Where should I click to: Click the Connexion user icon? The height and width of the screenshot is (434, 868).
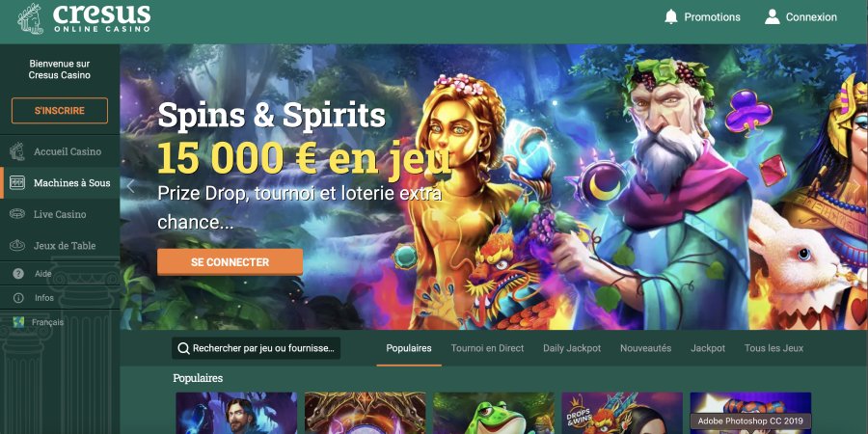tap(773, 17)
